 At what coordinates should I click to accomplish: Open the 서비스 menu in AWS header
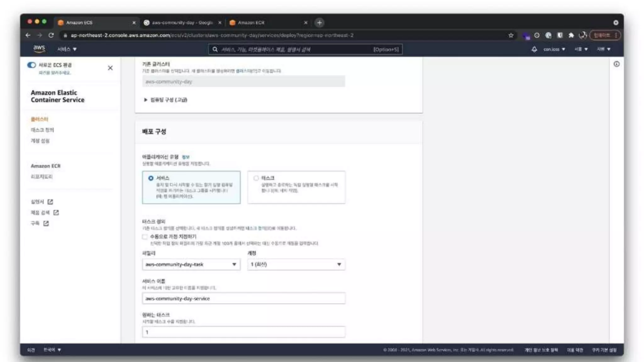(x=67, y=49)
